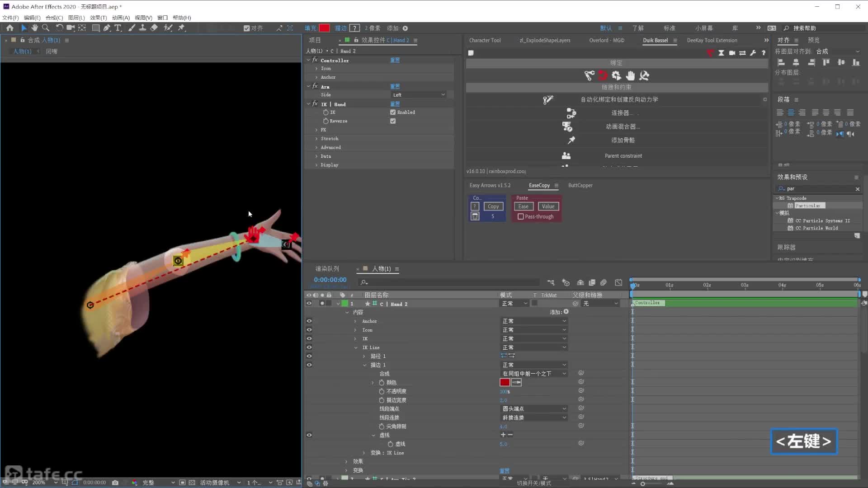Select the Zoom magnifier tool
The width and height of the screenshot is (868, 488).
tap(46, 28)
